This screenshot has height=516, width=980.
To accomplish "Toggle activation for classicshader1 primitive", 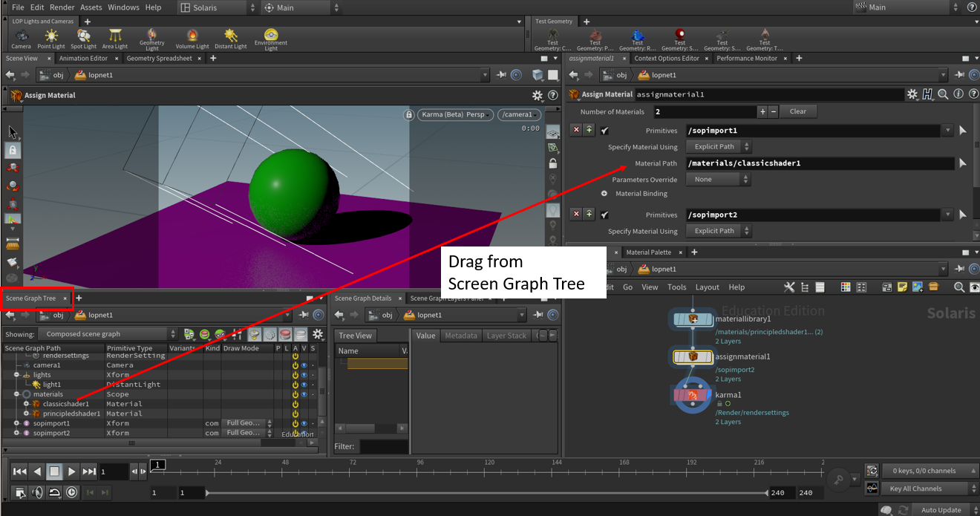I will (295, 404).
